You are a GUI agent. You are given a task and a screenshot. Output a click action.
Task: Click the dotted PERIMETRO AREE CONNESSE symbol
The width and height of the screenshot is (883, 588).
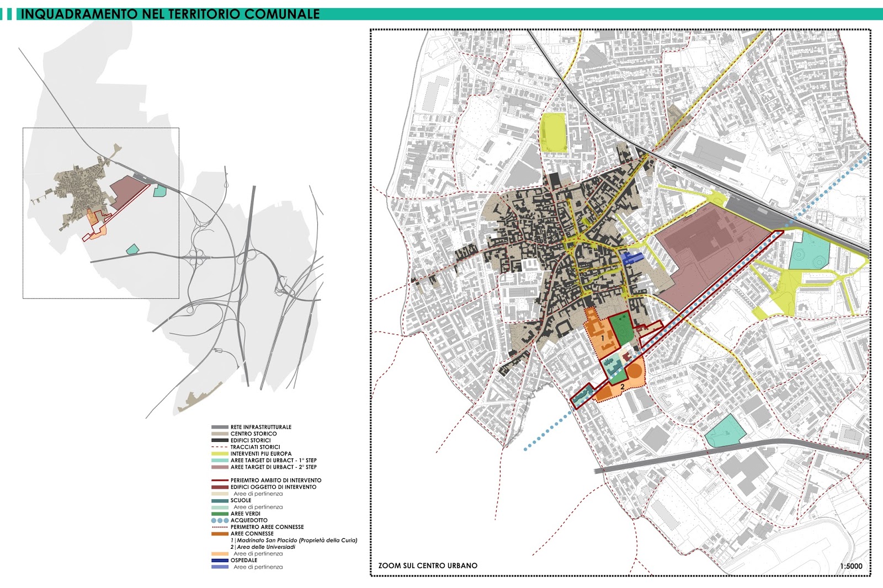pos(220,527)
